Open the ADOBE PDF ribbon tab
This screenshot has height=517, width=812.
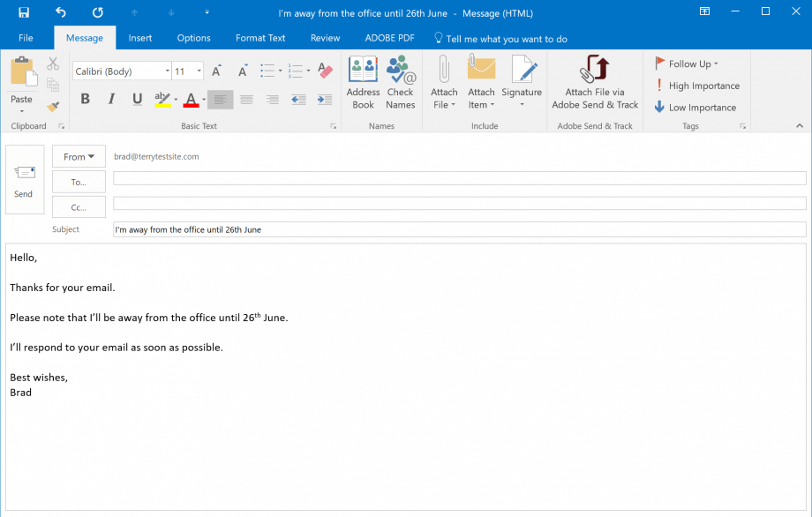tap(389, 38)
